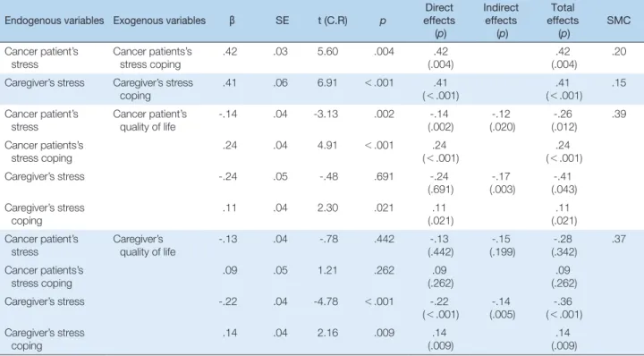This screenshot has height=356, width=644.
Task: Select the t value 6.91
Action: [x=327, y=82]
